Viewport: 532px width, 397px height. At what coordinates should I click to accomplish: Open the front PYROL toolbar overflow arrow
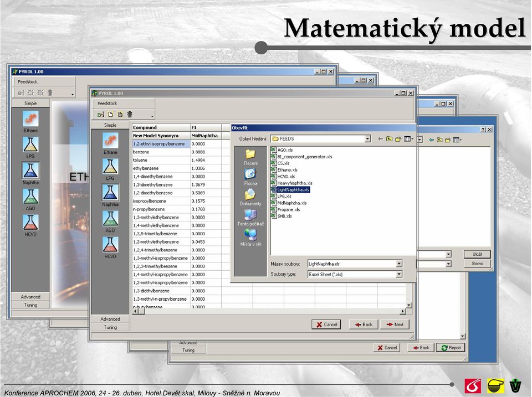point(152,116)
